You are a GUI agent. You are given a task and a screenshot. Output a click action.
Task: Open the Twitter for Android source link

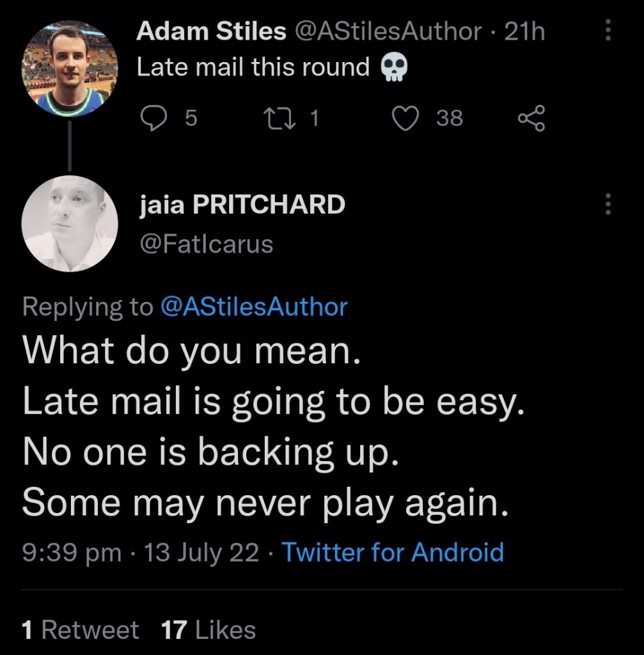tap(393, 552)
